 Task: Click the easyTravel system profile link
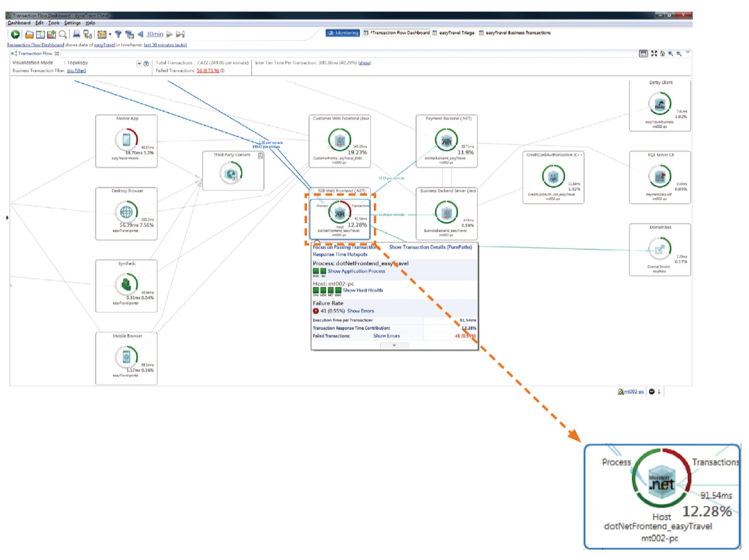coord(105,45)
